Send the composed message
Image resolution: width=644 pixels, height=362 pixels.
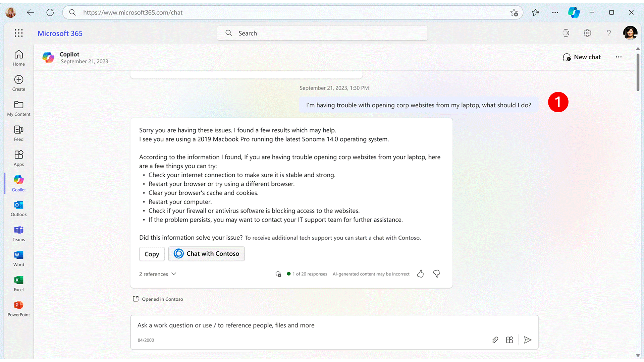[x=528, y=340]
